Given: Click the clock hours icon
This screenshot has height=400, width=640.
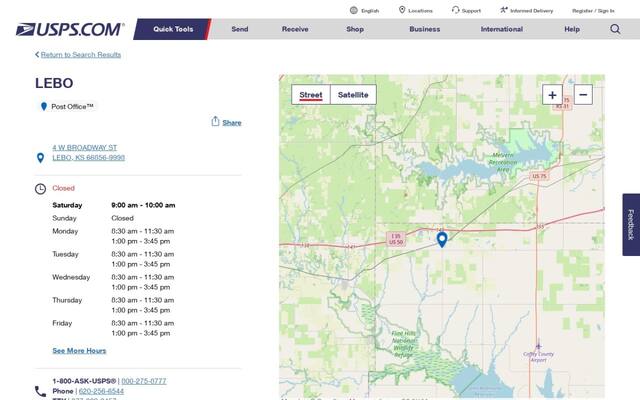Looking at the screenshot, I should [40, 189].
